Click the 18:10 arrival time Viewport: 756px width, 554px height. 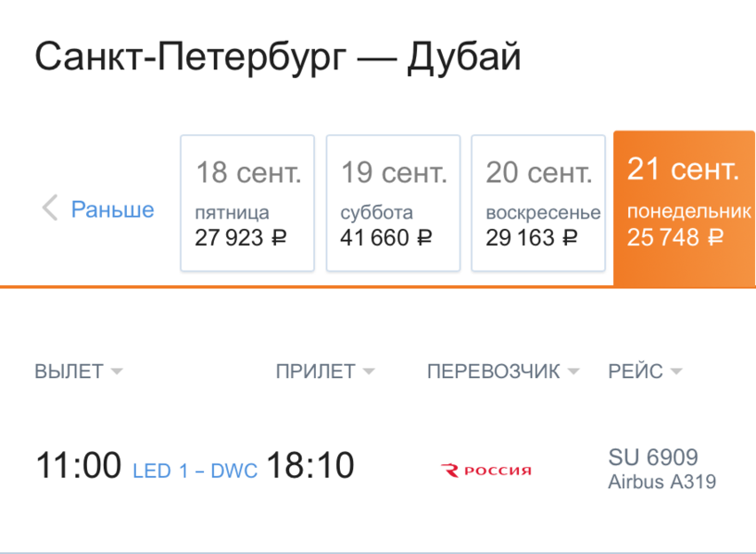pyautogui.click(x=310, y=465)
